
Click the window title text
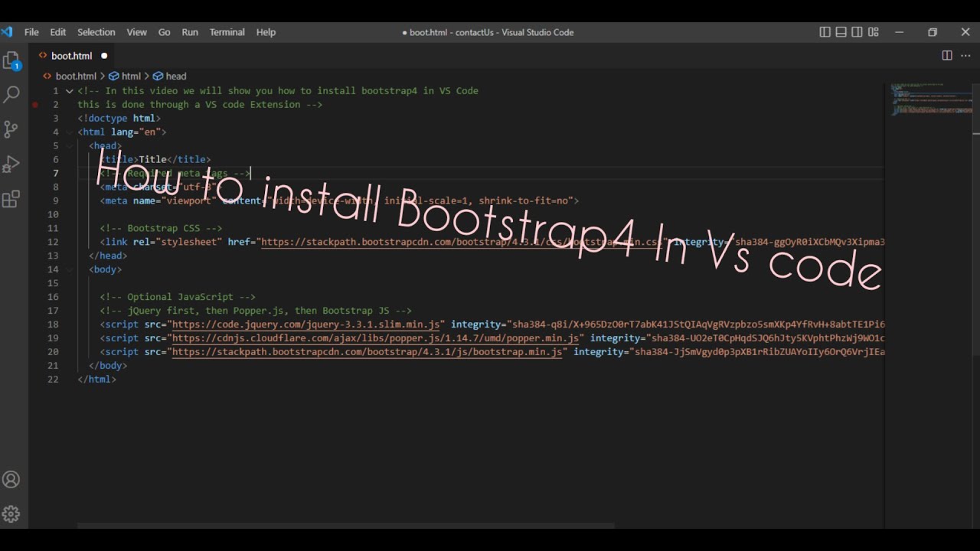(488, 32)
